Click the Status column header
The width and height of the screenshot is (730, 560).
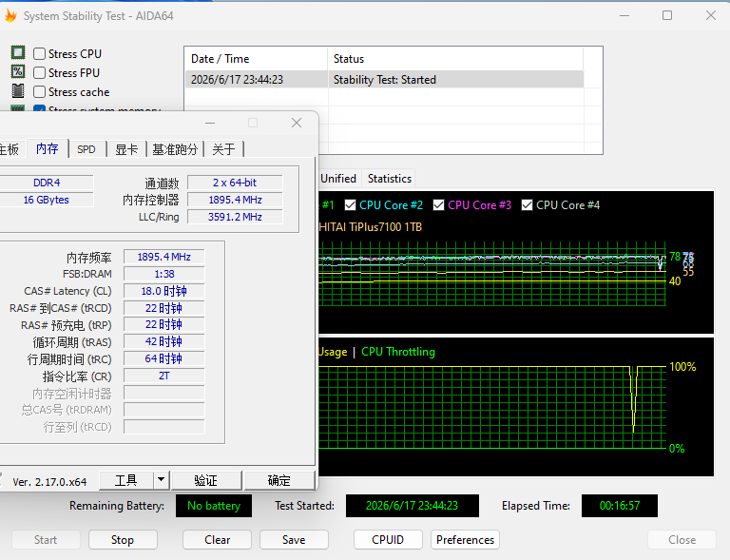click(x=455, y=59)
